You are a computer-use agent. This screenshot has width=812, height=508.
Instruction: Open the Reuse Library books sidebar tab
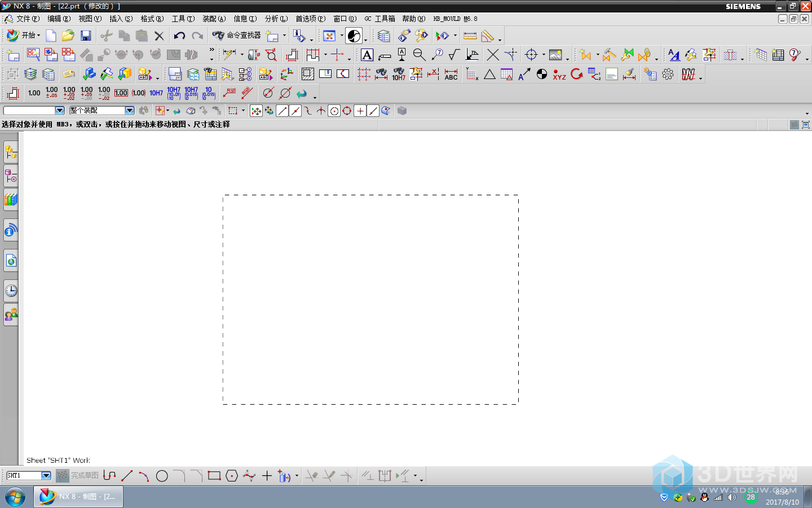pos(11,199)
